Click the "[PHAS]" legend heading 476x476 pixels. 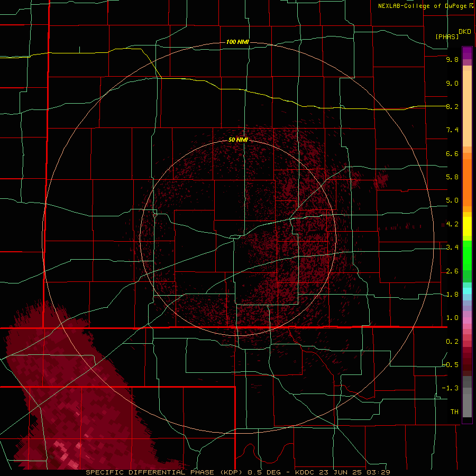click(x=447, y=36)
